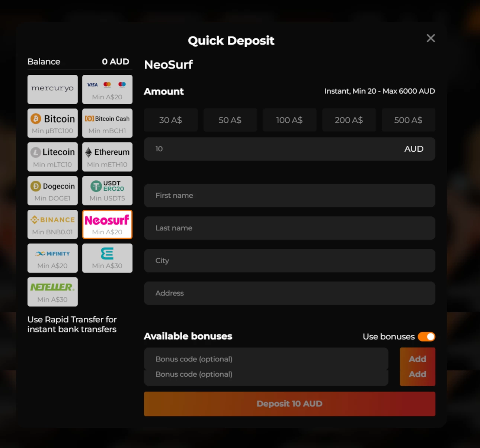Set amount to 30 A$

pyautogui.click(x=171, y=120)
